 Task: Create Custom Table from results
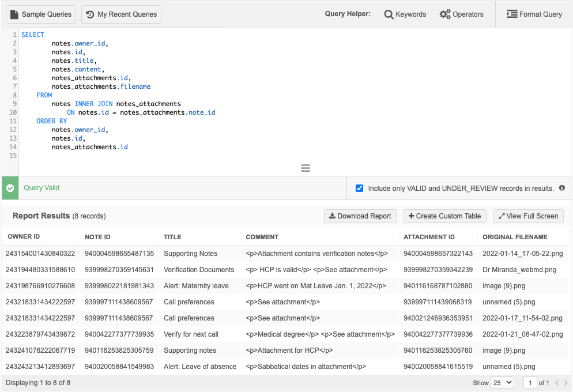pyautogui.click(x=444, y=216)
